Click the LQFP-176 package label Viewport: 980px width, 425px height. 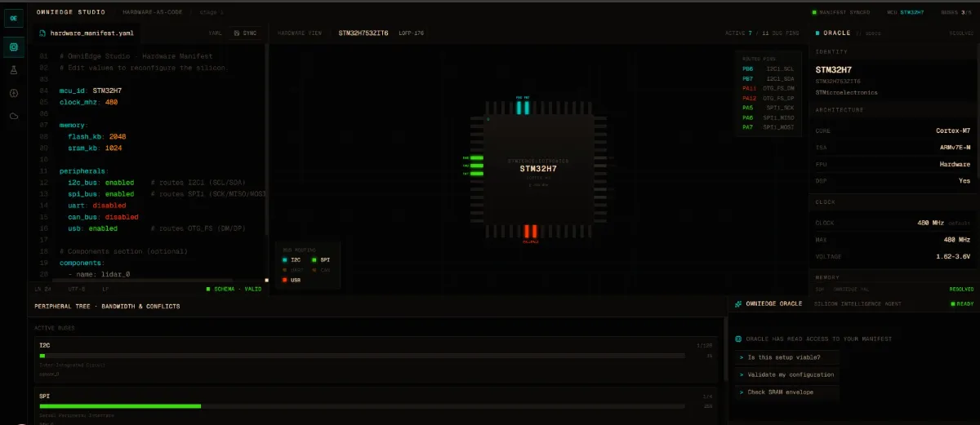click(x=412, y=33)
